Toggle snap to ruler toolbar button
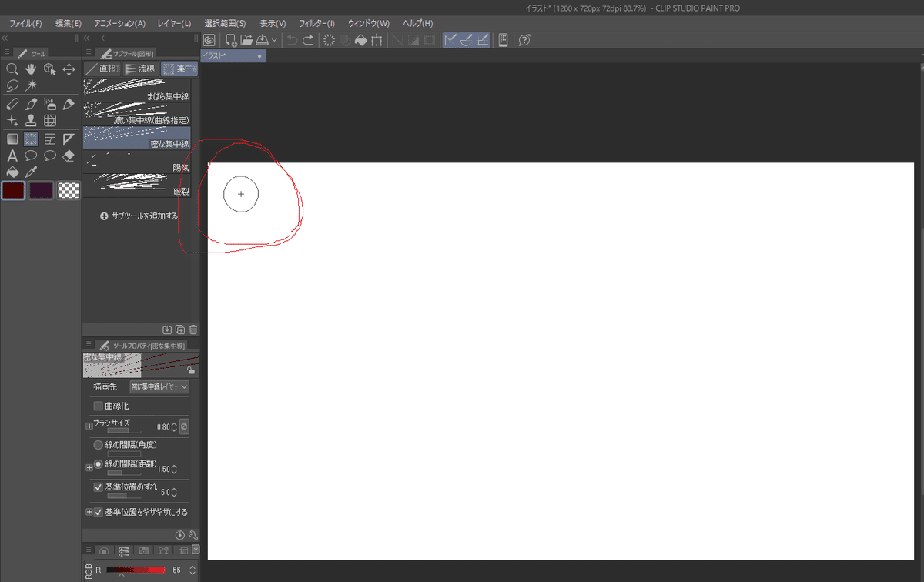Viewport: 924px width, 582px height. point(451,40)
